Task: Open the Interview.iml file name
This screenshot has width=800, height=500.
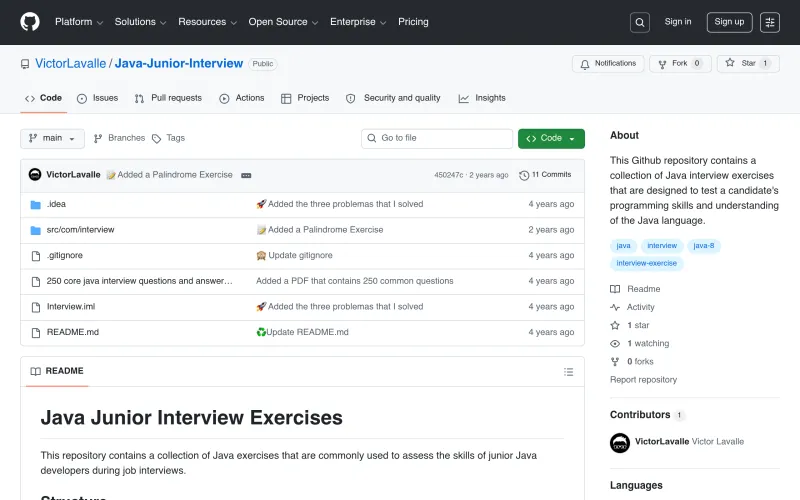Action: (71, 307)
